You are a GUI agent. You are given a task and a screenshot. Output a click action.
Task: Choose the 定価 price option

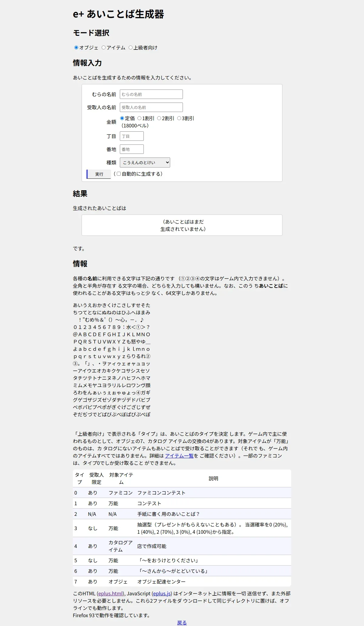point(122,118)
